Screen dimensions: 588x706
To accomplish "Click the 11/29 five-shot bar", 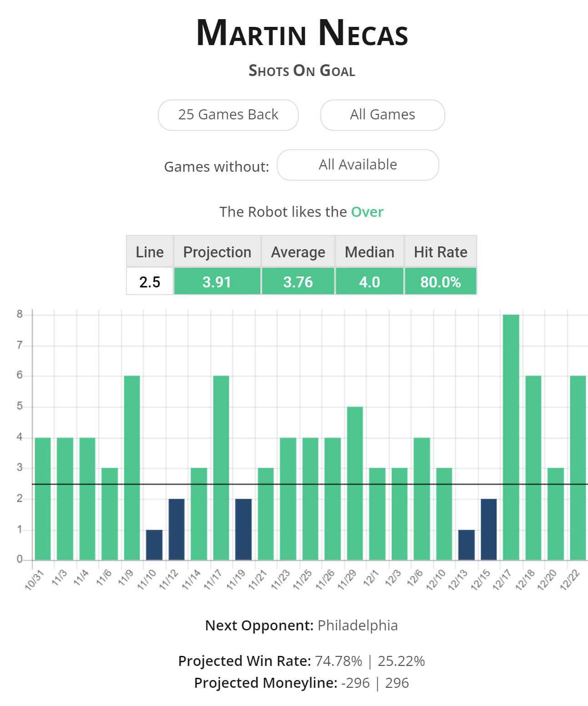I will click(x=355, y=483).
